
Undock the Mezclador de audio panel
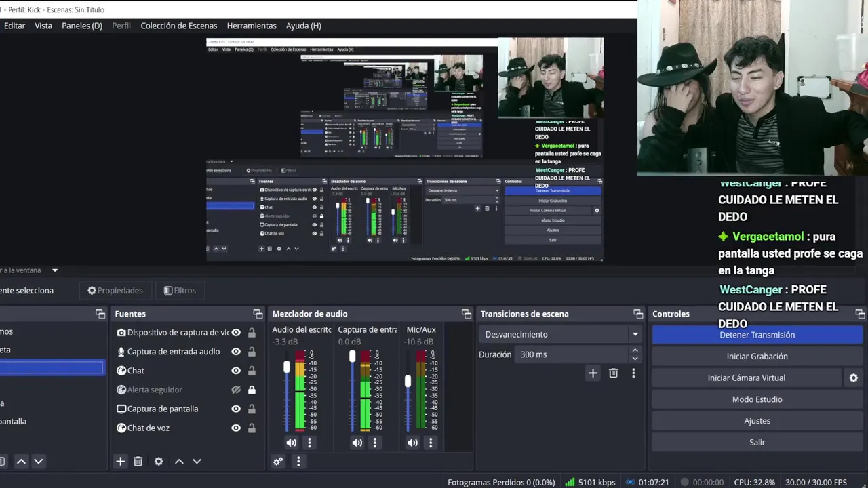pyautogui.click(x=466, y=314)
